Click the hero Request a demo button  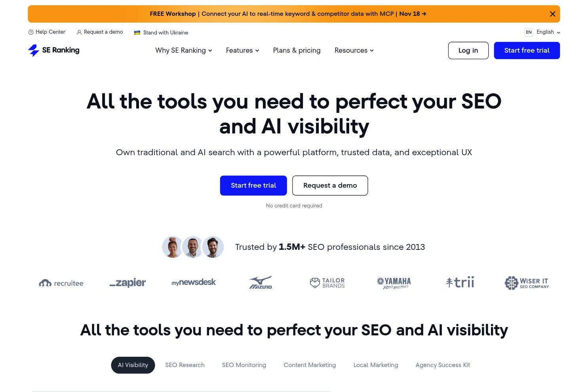[x=330, y=185]
